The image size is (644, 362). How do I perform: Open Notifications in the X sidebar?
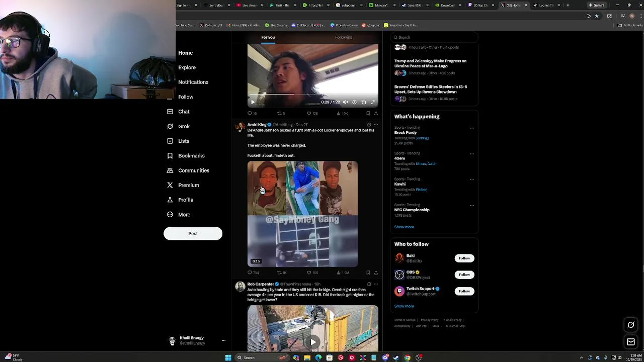pyautogui.click(x=193, y=82)
